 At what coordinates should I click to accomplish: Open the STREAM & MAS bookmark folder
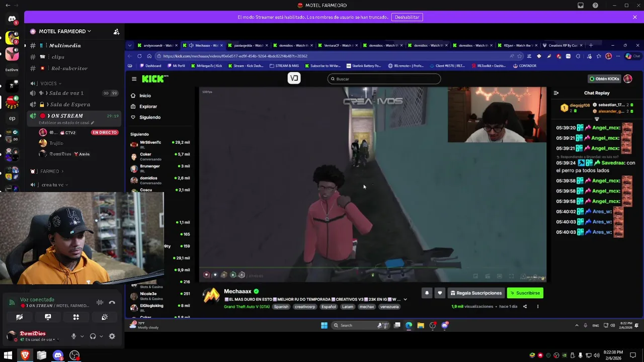(x=284, y=66)
